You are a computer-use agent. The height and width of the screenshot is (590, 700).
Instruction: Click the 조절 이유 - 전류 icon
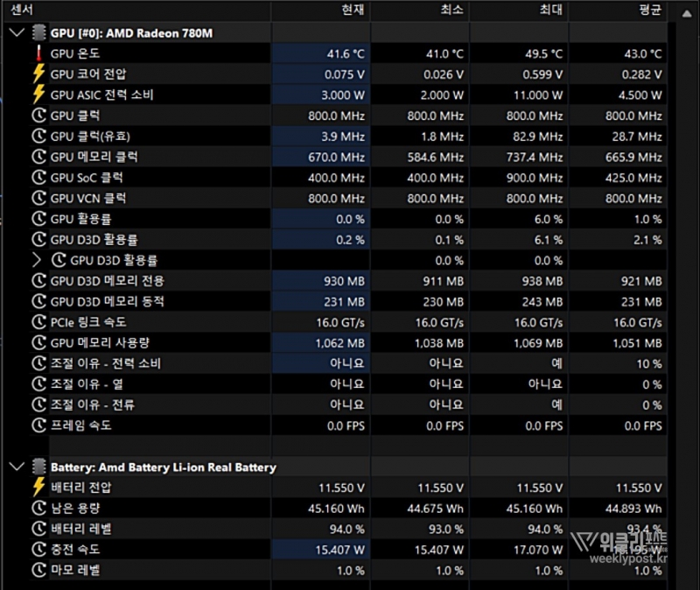pos(38,404)
